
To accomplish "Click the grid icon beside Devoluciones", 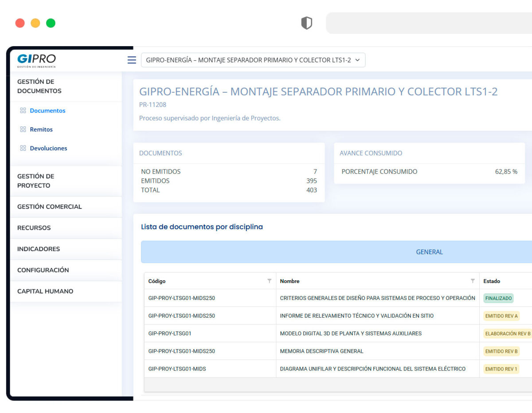I will (23, 148).
